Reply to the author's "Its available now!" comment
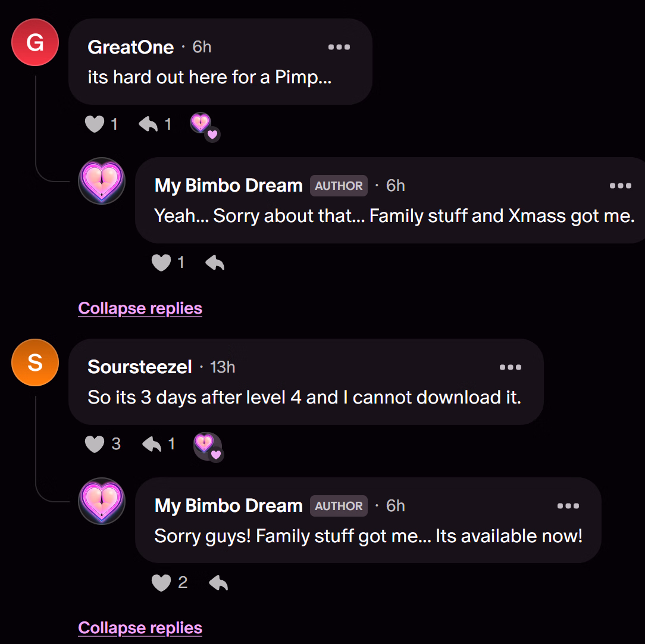 tap(218, 583)
